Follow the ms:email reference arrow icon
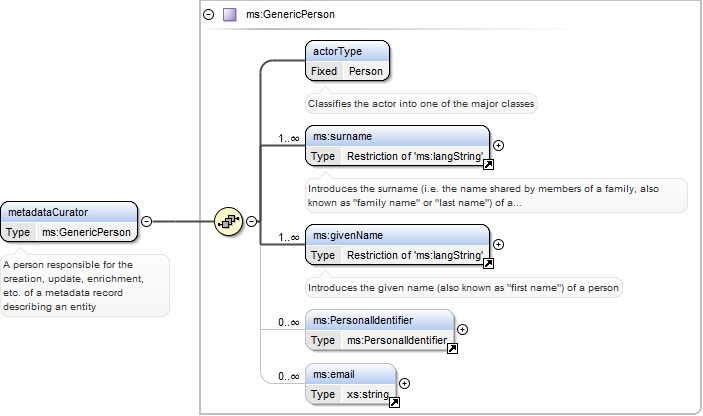703x416 pixels. point(394,403)
